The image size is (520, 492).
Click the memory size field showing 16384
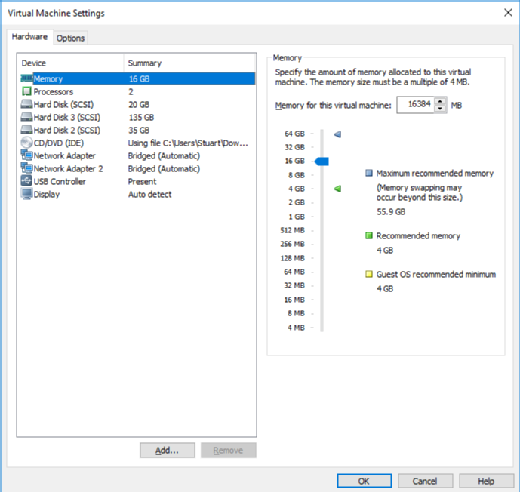416,105
